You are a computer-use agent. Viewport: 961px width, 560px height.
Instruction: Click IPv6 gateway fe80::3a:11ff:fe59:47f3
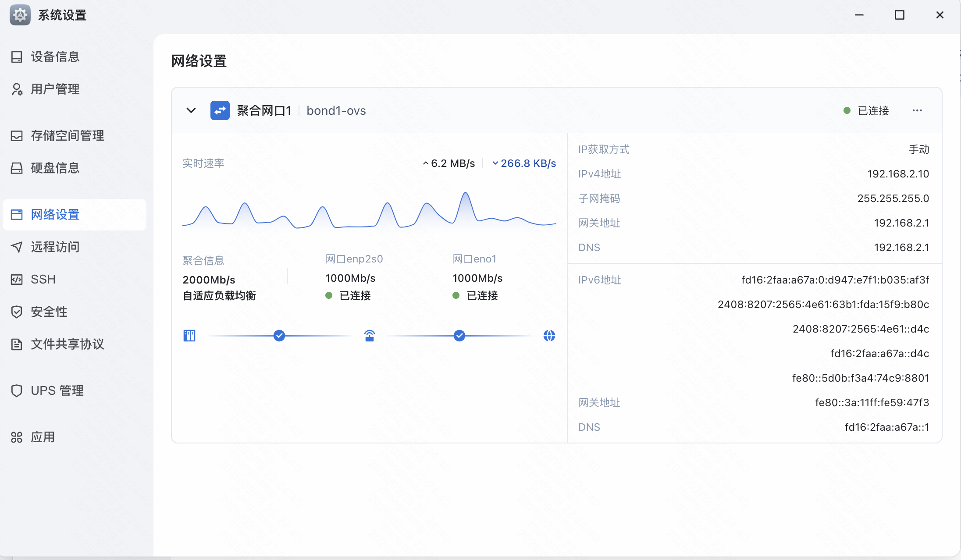[x=872, y=403]
